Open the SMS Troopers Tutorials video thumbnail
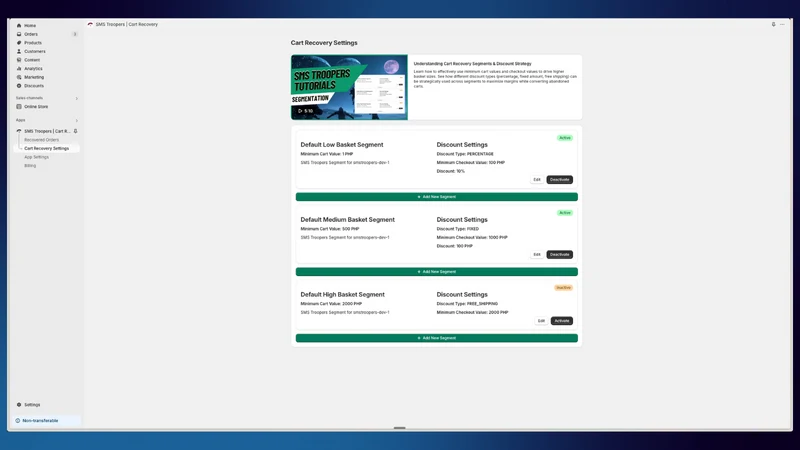800x450 pixels. 349,87
